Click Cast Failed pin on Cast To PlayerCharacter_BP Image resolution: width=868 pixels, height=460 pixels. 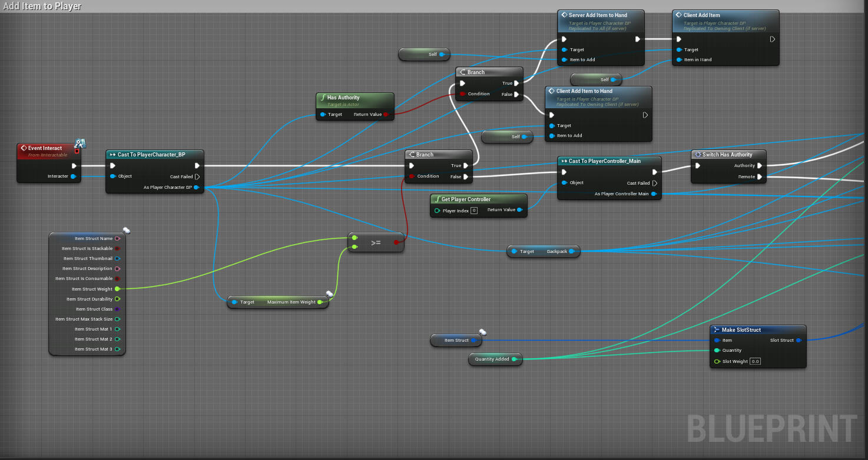(197, 176)
